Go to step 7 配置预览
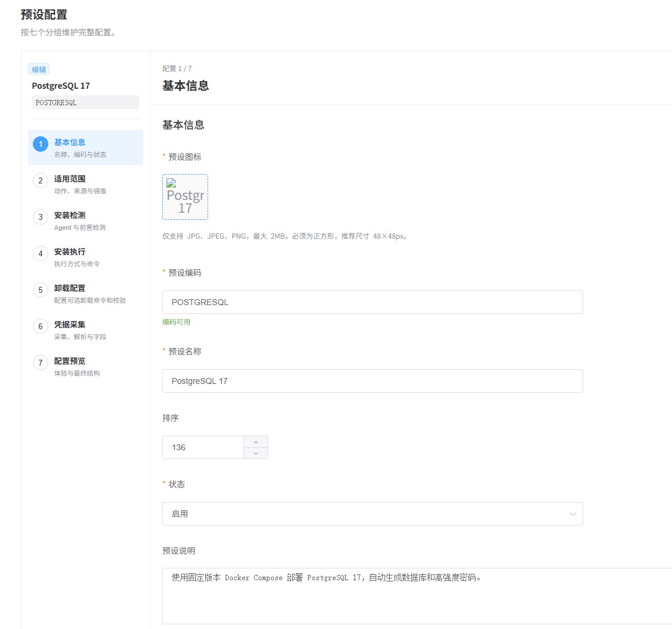 pos(85,366)
